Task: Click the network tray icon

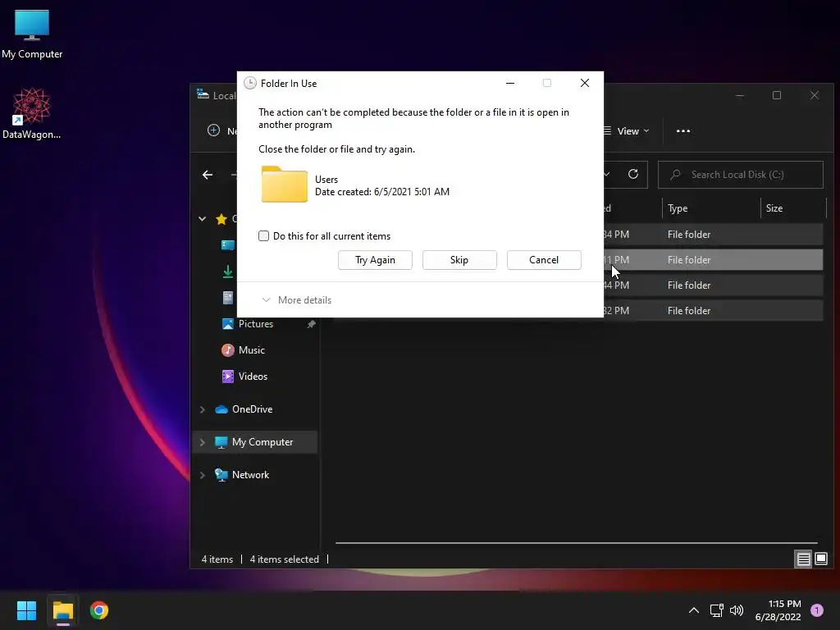Action: point(716,610)
